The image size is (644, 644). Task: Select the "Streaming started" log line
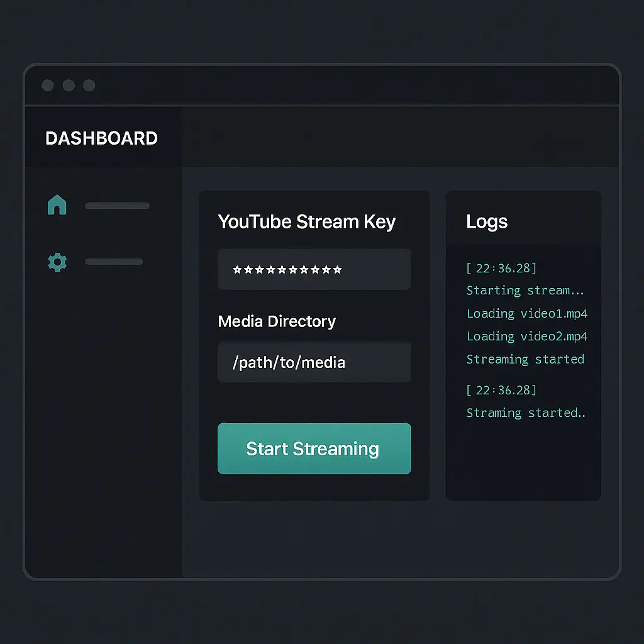[x=525, y=359]
